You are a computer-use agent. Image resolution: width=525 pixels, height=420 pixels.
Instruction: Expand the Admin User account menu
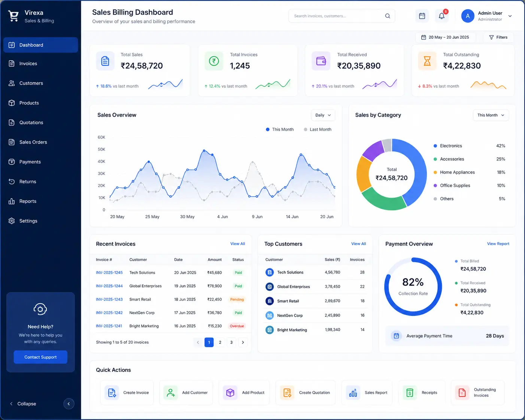[x=510, y=16]
